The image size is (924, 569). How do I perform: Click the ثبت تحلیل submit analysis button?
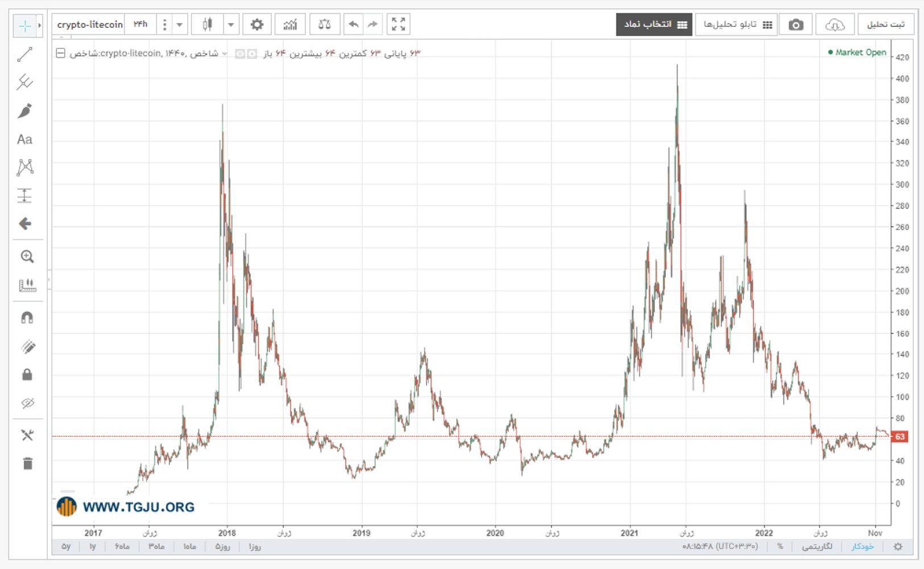(885, 24)
